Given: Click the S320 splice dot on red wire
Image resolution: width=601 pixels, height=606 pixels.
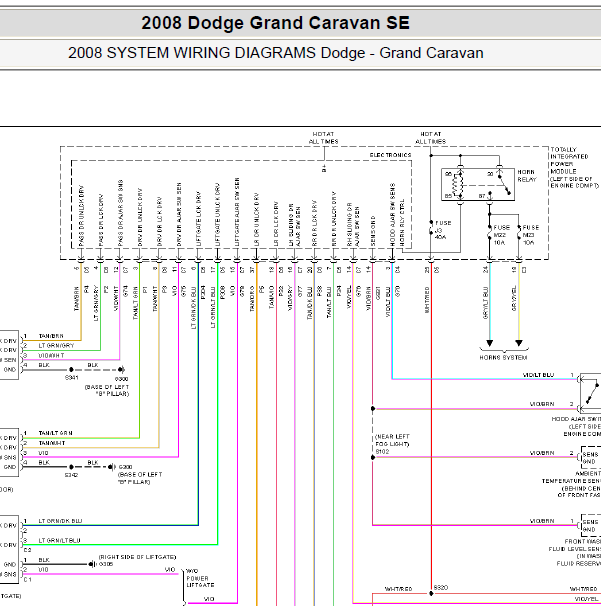Looking at the screenshot, I should click(431, 593).
